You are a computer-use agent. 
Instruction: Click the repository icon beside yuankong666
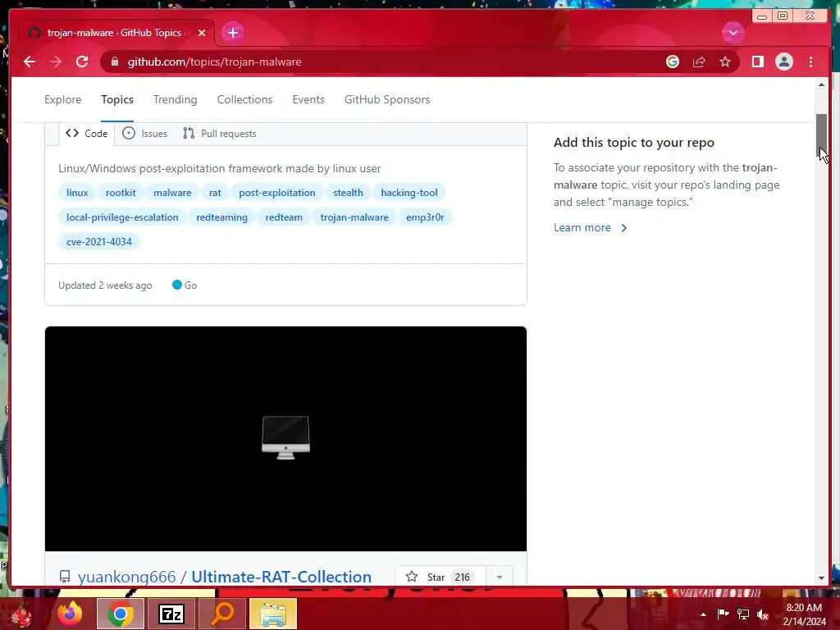click(65, 577)
